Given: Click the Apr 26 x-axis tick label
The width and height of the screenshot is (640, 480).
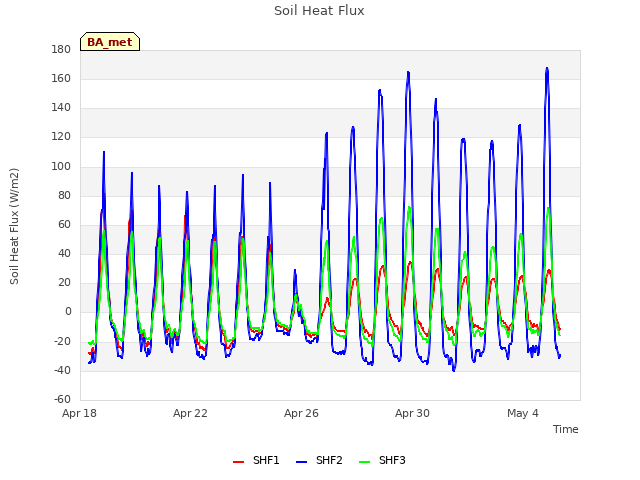Looking at the screenshot, I should coord(301,413).
